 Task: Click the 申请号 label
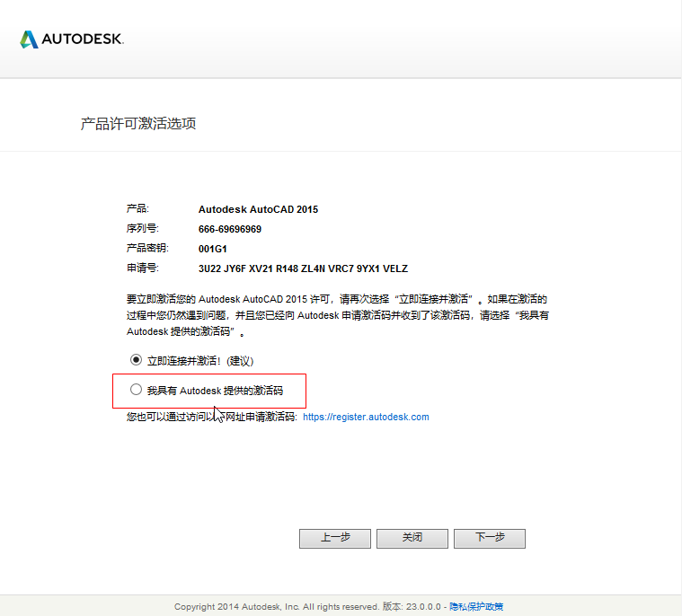coord(143,268)
